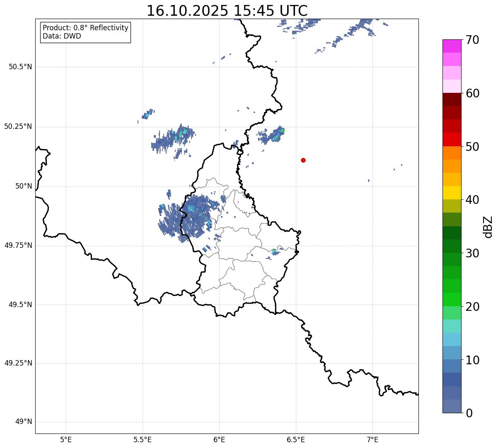Click the "7°E" longitude label
The height and width of the screenshot is (448, 498).
point(372,440)
